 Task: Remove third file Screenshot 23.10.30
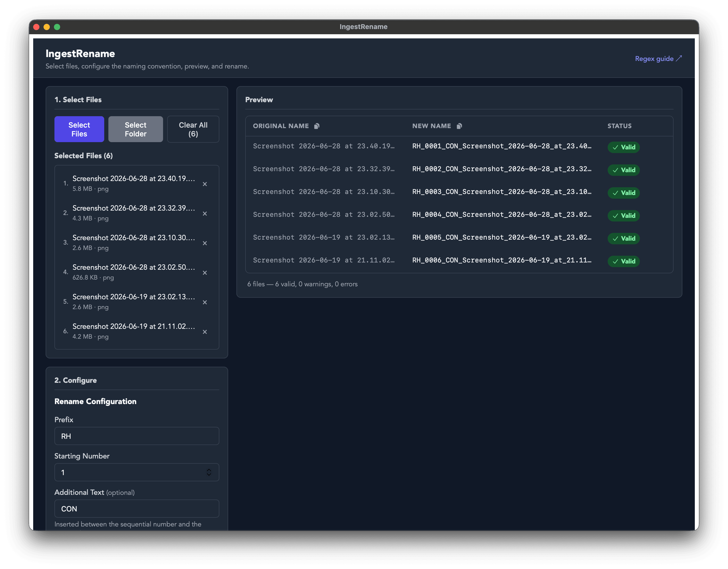point(205,243)
